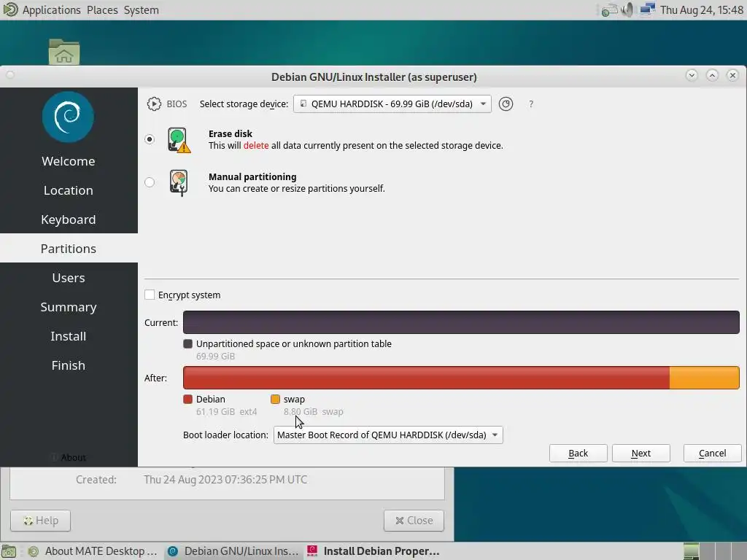Open the network connection tray icon
The height and width of the screenshot is (560, 747).
(x=648, y=9)
